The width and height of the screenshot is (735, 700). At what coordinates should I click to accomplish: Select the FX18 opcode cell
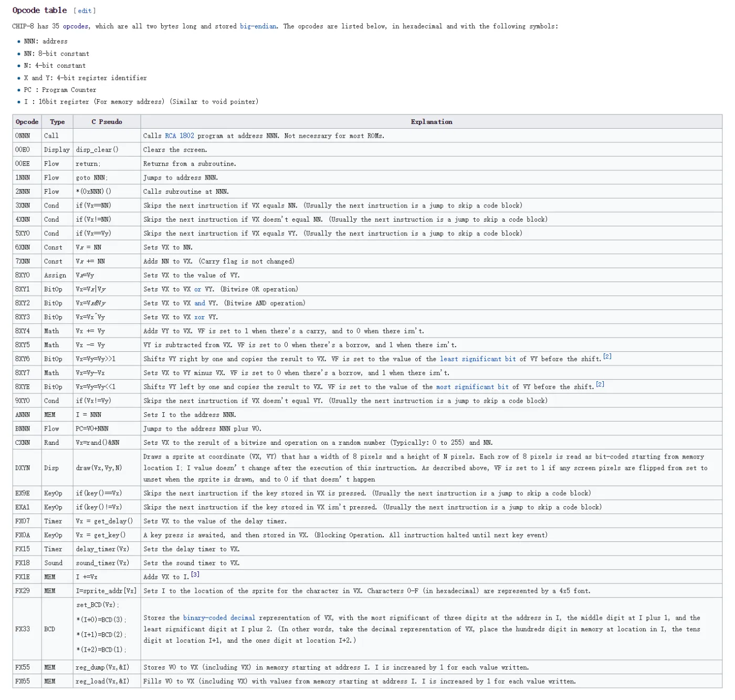click(27, 563)
